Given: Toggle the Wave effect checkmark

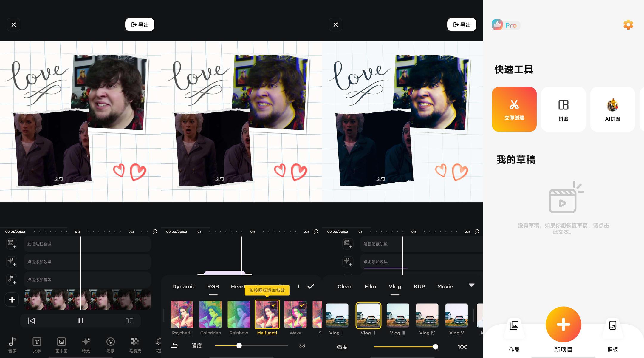Looking at the screenshot, I should (x=302, y=305).
